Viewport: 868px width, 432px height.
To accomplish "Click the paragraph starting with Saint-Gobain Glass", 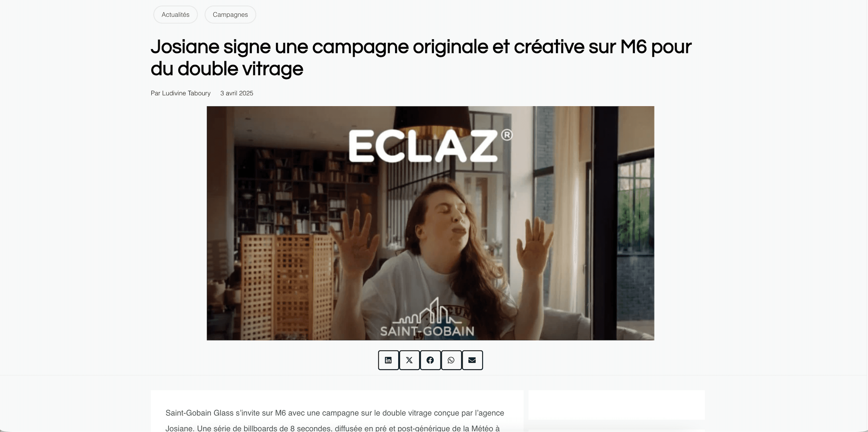I will [x=335, y=420].
